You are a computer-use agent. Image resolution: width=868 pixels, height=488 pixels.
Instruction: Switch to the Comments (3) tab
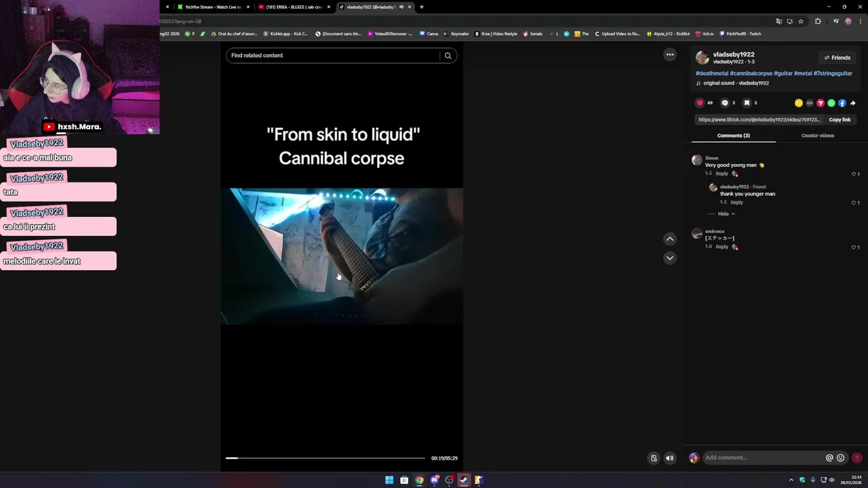point(733,136)
